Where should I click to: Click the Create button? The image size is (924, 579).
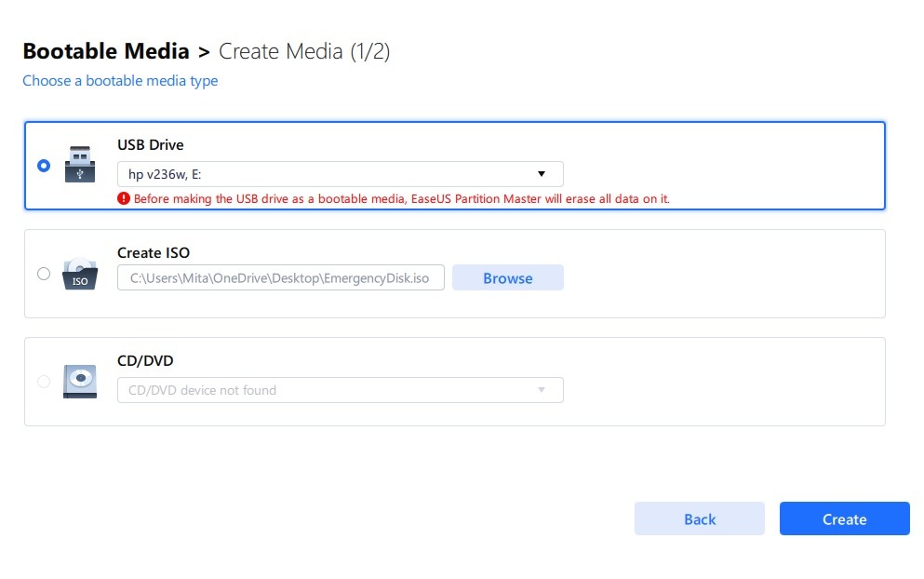click(844, 518)
